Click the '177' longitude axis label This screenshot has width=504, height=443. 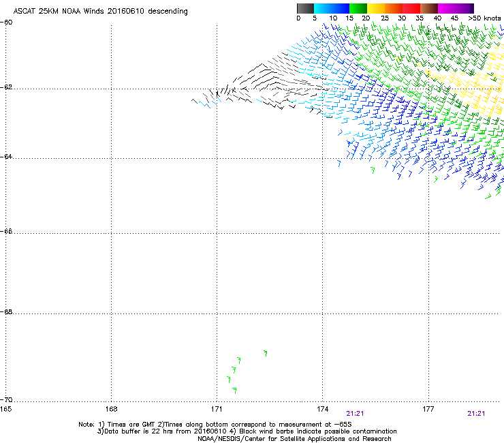(428, 409)
